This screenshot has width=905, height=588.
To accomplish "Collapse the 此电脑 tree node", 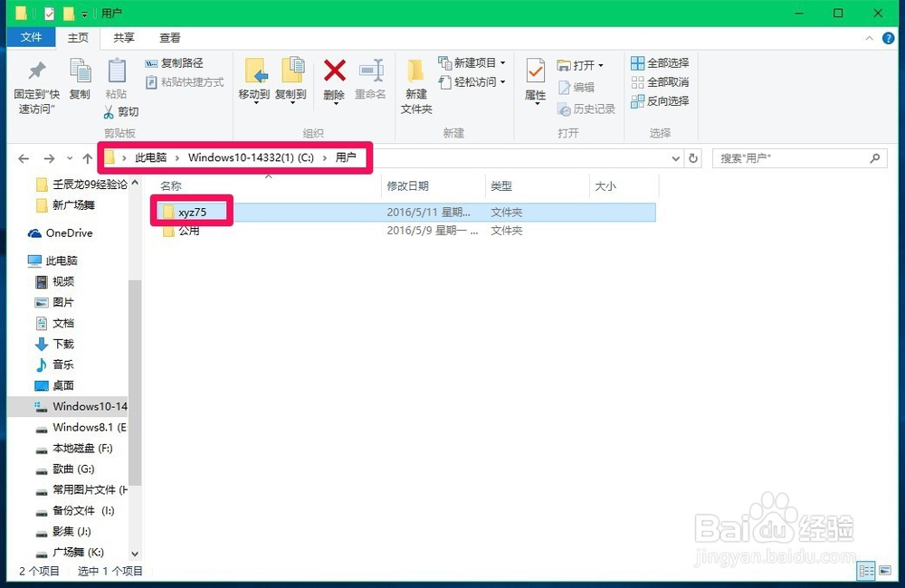I will [19, 260].
